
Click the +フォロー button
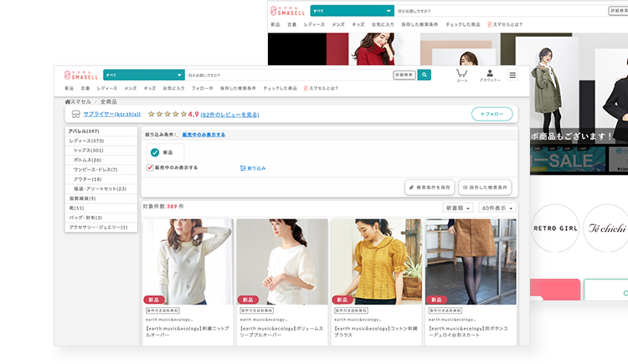[x=492, y=114]
